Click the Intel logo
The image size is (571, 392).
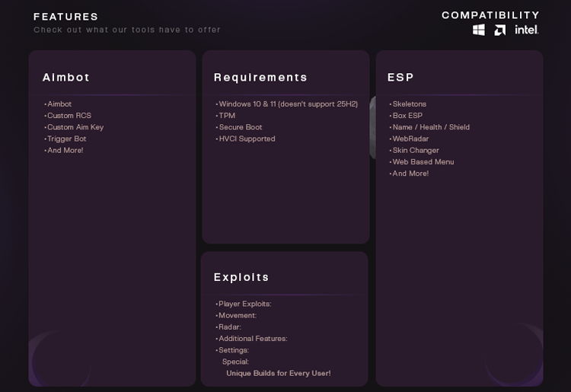[527, 30]
